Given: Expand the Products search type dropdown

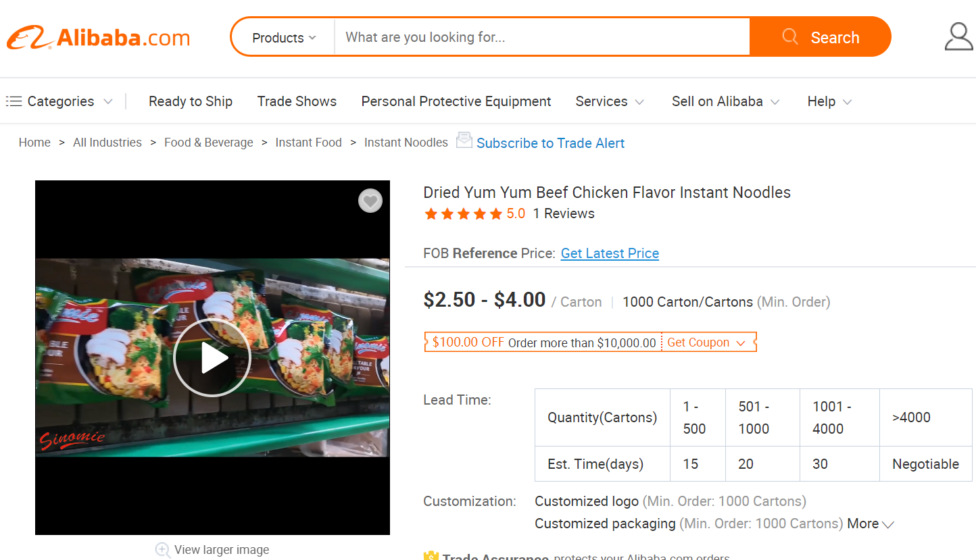Looking at the screenshot, I should (284, 38).
